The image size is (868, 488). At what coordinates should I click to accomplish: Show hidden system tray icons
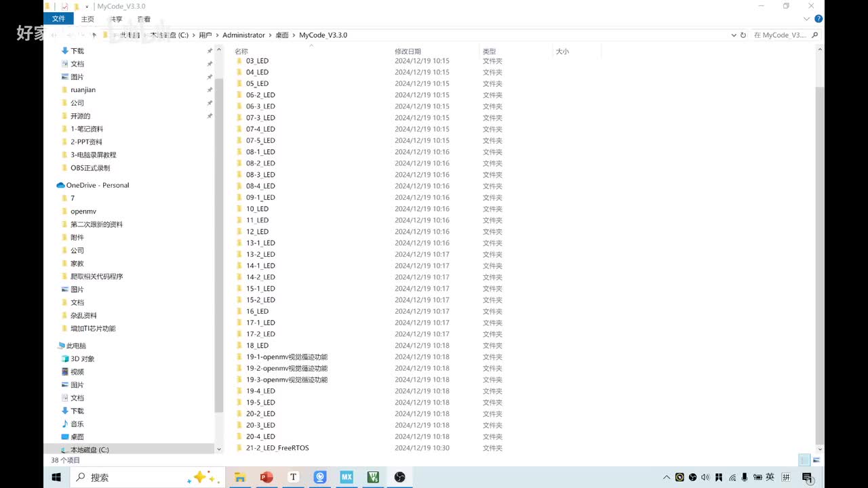coord(667,477)
